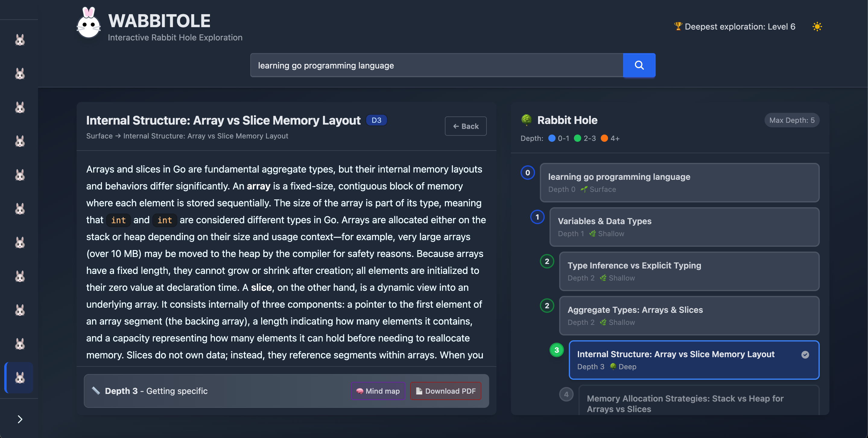Click inside the search query field
Image resolution: width=868 pixels, height=438 pixels.
(436, 65)
